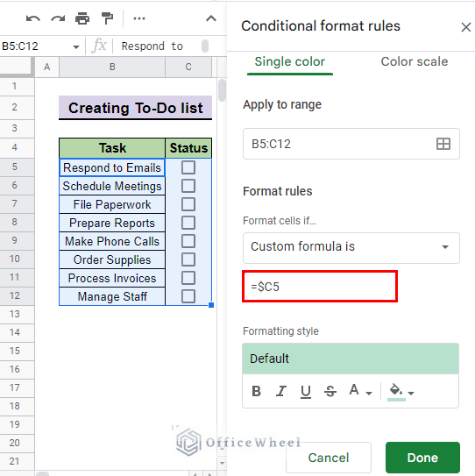Expand the text color dropdown arrow
The image size is (475, 476).
click(369, 393)
